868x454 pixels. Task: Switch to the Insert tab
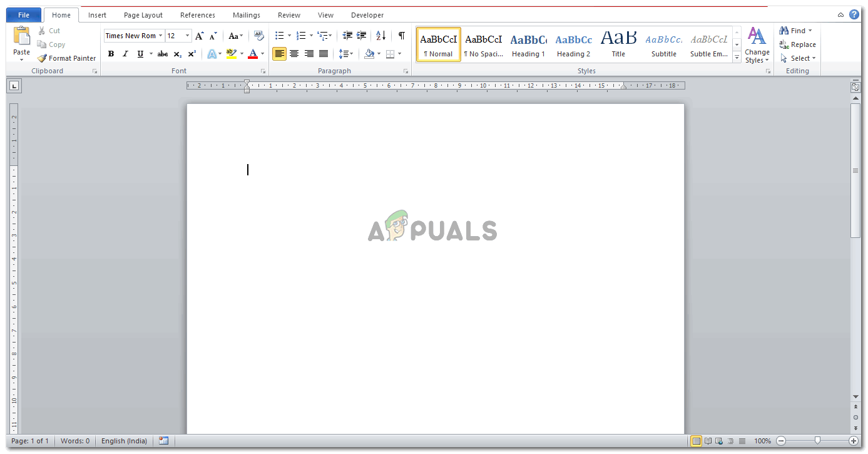pos(97,14)
